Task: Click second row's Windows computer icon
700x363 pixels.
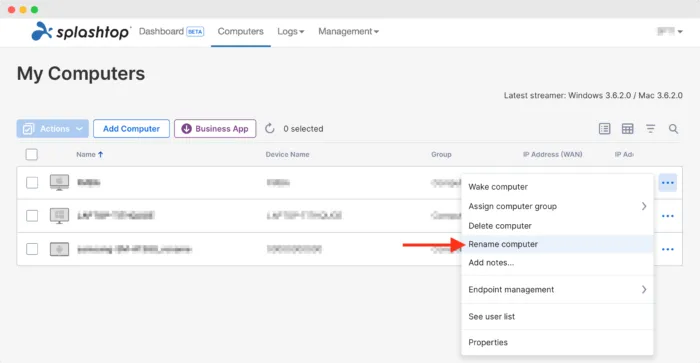Action: pos(59,216)
